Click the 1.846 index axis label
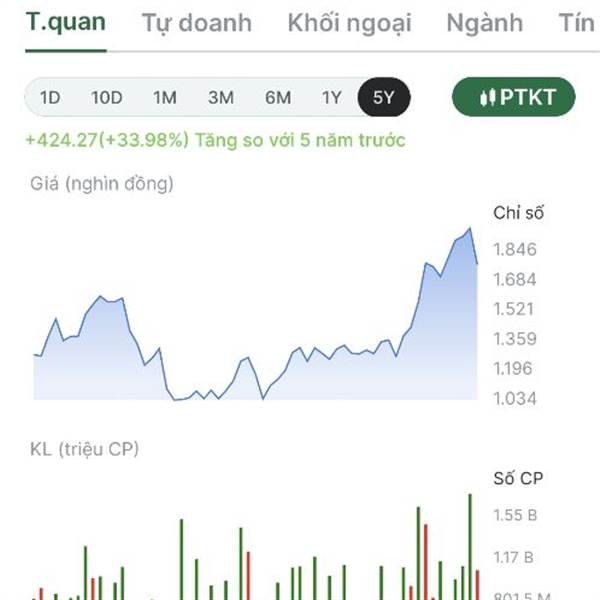600x600 pixels. (x=515, y=249)
